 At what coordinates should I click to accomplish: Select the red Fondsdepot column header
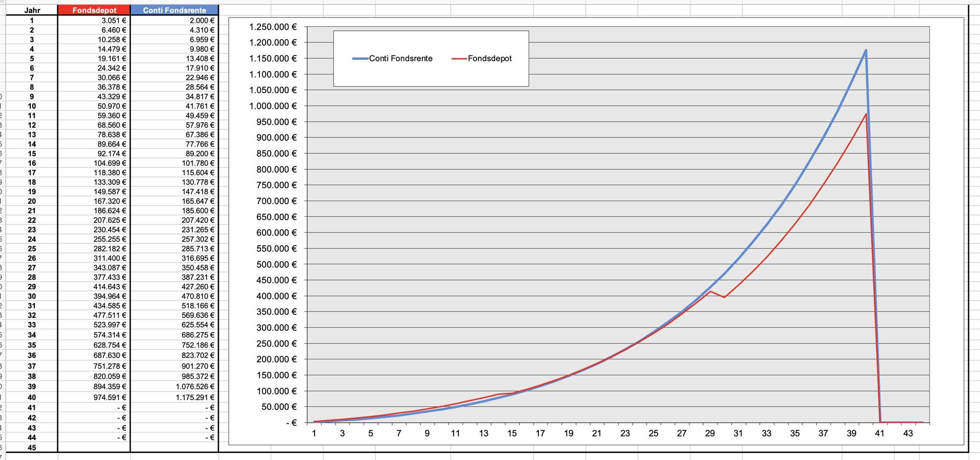pos(94,10)
